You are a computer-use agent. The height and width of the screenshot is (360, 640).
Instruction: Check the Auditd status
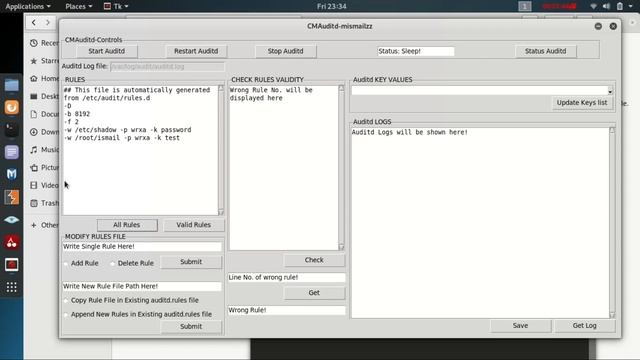coord(545,51)
